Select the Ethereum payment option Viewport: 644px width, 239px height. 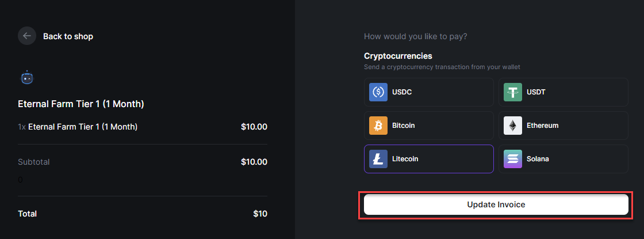[x=563, y=126]
